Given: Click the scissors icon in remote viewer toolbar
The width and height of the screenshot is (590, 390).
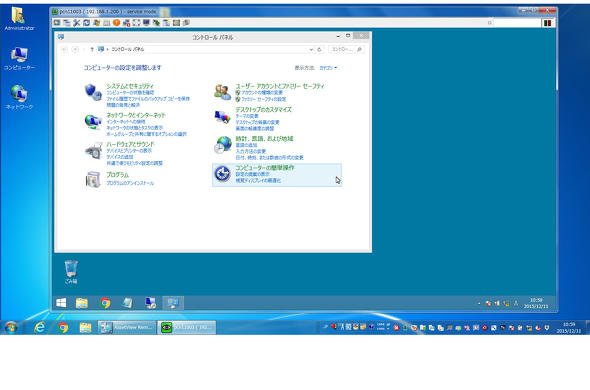Looking at the screenshot, I should pyautogui.click(x=77, y=23).
